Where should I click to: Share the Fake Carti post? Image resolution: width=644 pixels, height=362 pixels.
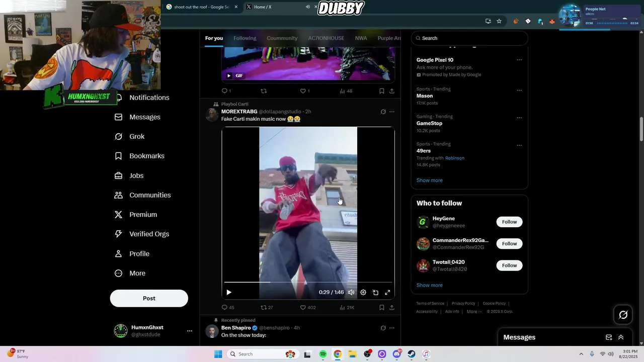click(x=392, y=307)
